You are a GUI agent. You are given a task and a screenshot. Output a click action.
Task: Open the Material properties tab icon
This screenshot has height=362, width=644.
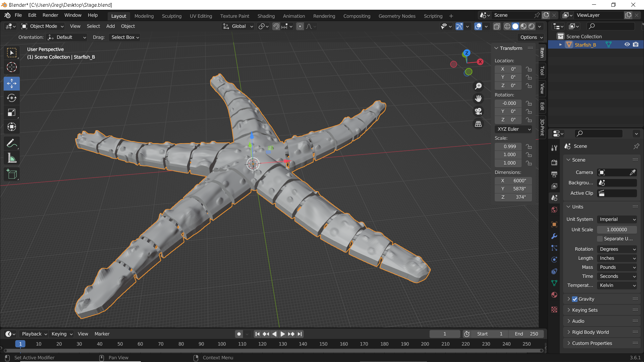(554, 295)
